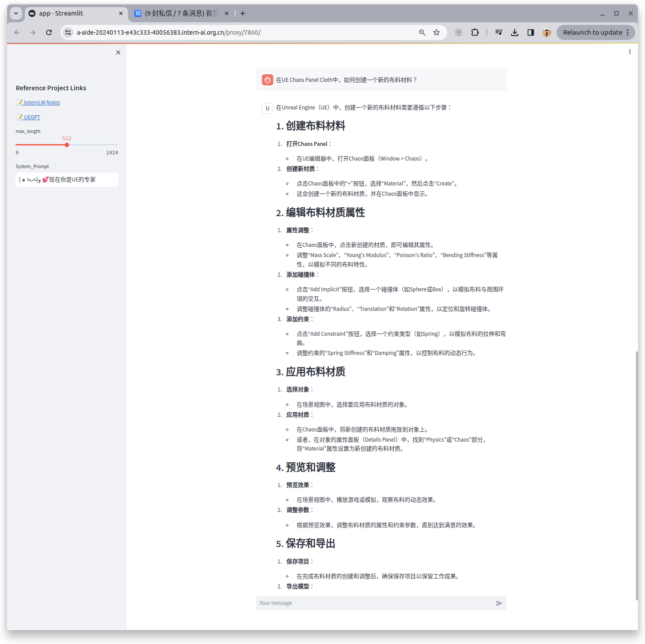This screenshot has width=645, height=644.
Task: Click the address bar URL
Action: tap(169, 32)
